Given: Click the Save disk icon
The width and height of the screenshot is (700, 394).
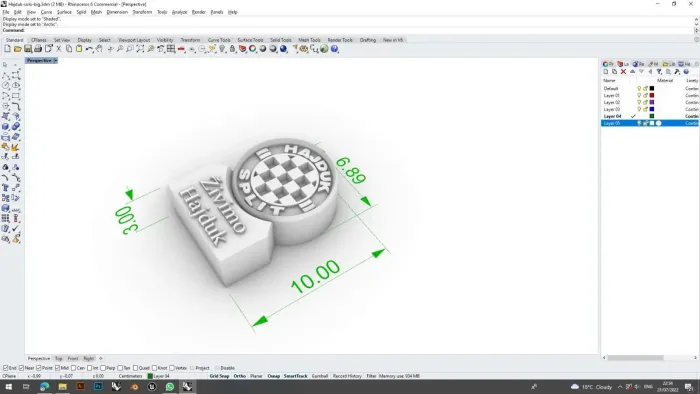Looking at the screenshot, I should (x=28, y=49).
